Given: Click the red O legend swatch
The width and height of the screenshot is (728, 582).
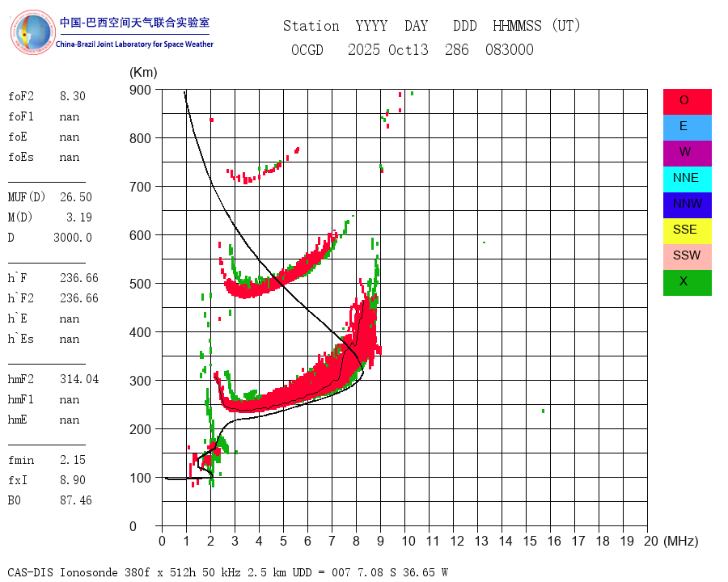Looking at the screenshot, I should pyautogui.click(x=687, y=102).
